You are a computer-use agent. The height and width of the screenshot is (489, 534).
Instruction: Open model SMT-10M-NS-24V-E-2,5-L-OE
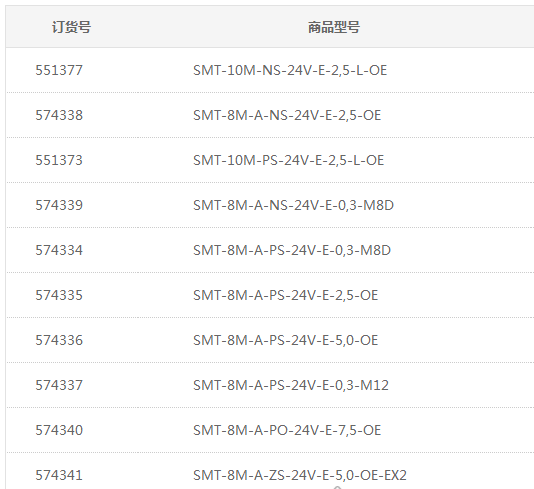290,70
